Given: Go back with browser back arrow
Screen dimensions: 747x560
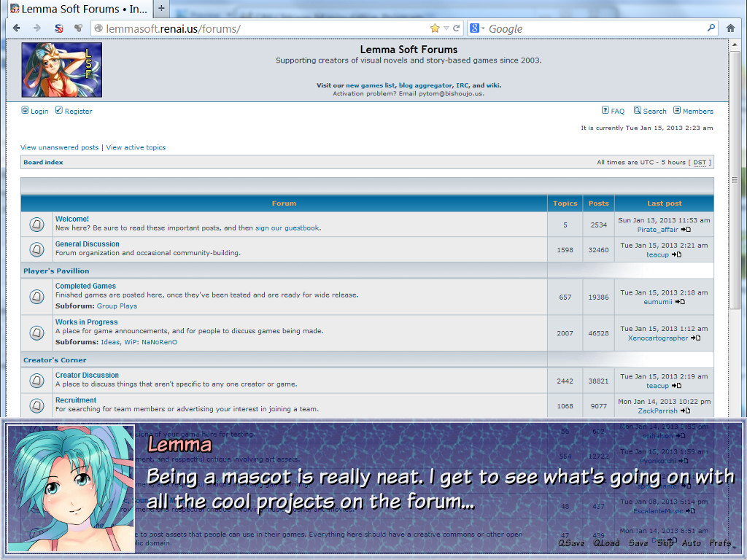Looking at the screenshot, I should click(17, 28).
